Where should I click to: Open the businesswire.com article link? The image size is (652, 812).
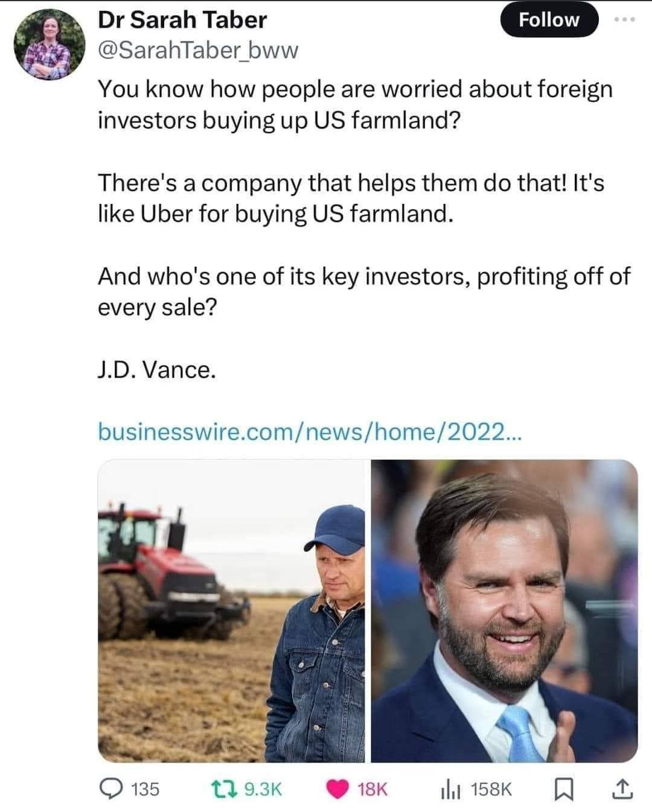click(311, 430)
